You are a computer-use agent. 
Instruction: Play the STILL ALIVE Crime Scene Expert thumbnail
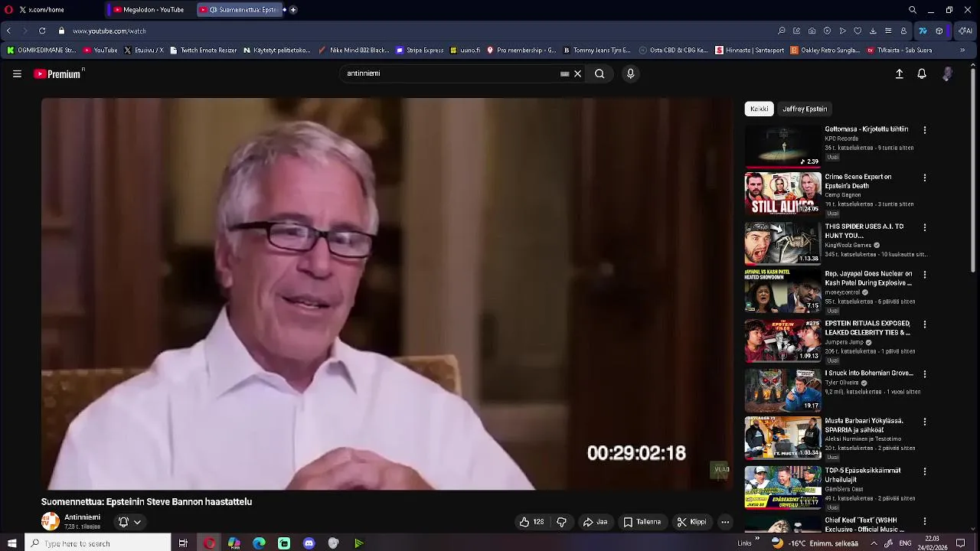(x=782, y=194)
